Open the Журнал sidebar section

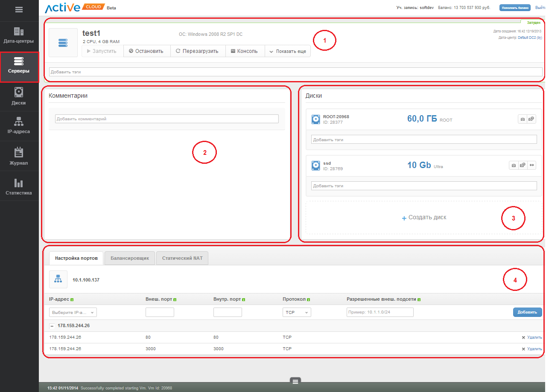(x=19, y=156)
